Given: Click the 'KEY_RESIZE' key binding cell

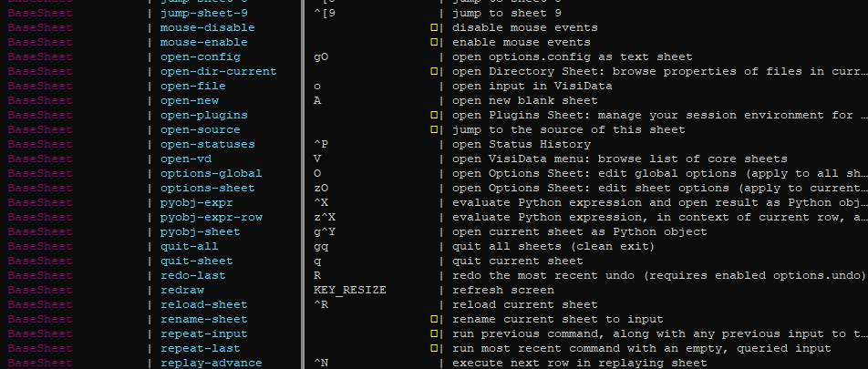Looking at the screenshot, I should pyautogui.click(x=350, y=290).
